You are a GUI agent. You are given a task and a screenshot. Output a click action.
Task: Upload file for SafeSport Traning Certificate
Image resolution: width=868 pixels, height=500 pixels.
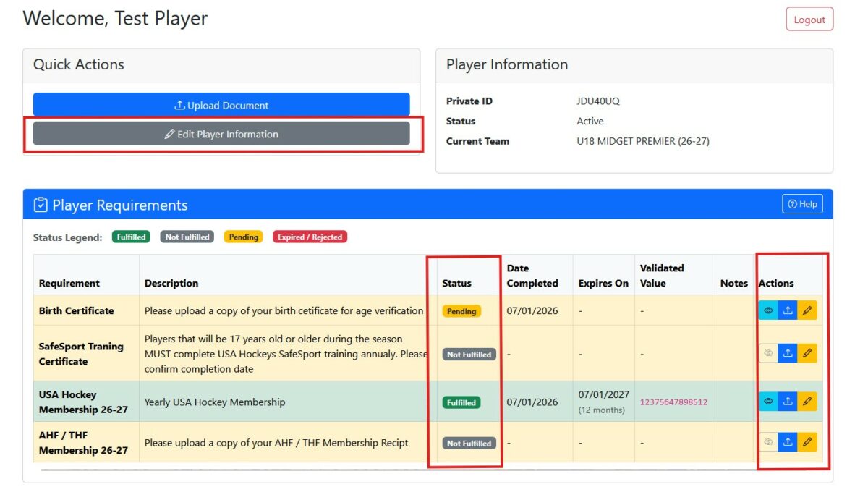pos(788,353)
